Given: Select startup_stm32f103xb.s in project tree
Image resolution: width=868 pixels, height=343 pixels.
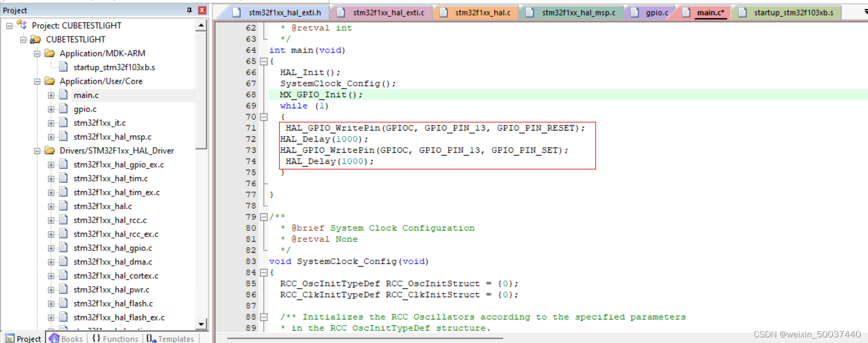Looking at the screenshot, I should (114, 68).
